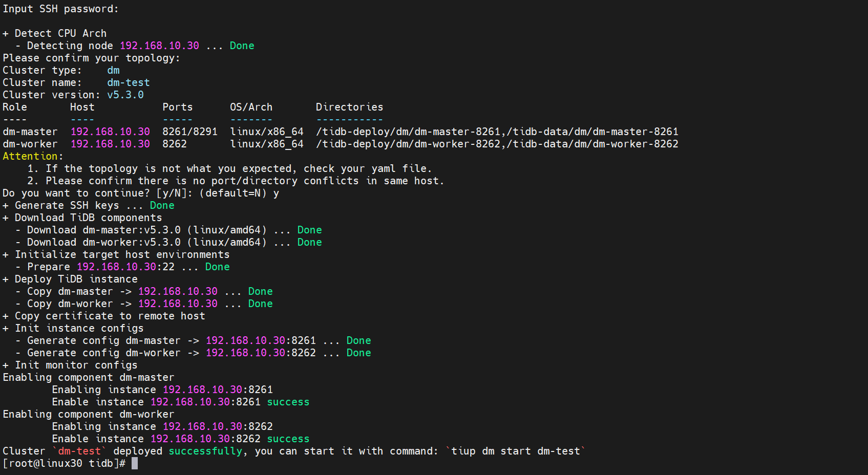Click IP 192.168.10.30 in Detecting node line
This screenshot has width=868, height=475.
[x=159, y=46]
